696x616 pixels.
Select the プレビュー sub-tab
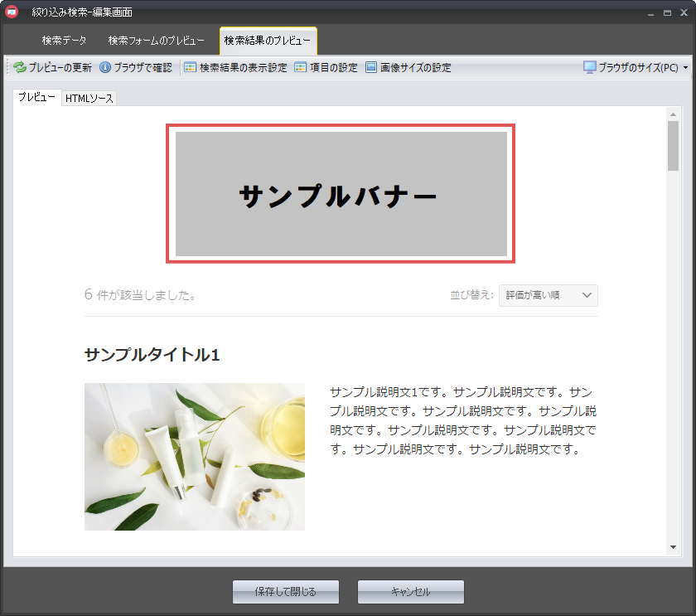tap(37, 98)
